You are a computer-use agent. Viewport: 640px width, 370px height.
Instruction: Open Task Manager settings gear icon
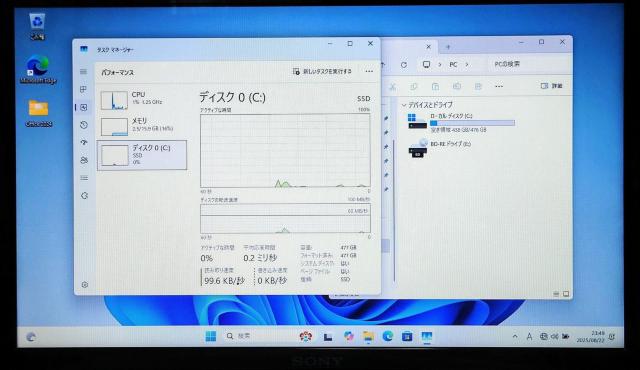[84, 285]
